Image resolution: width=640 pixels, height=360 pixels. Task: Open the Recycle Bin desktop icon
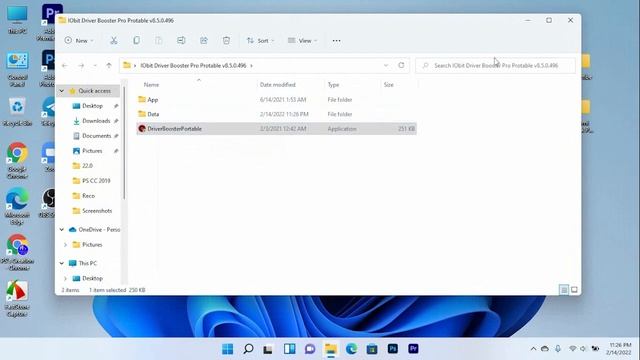[17, 111]
